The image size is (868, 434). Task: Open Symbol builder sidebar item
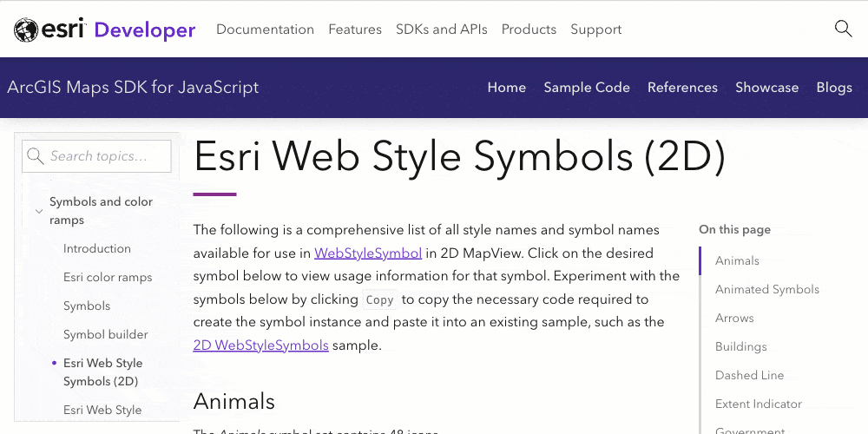[x=106, y=335]
